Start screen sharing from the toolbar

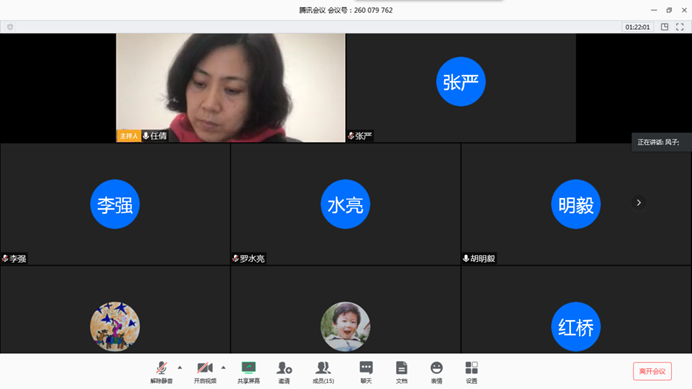[248, 372]
